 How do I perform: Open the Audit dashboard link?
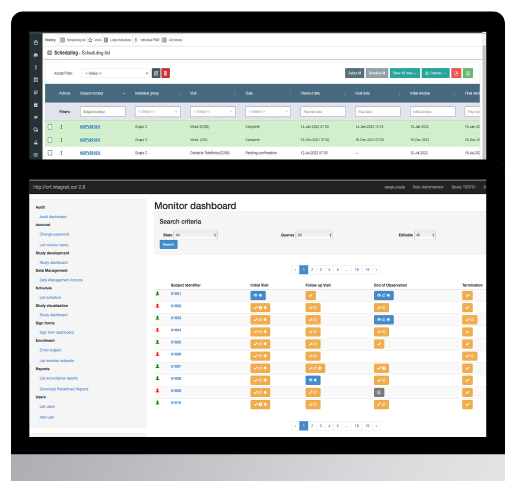tap(53, 217)
